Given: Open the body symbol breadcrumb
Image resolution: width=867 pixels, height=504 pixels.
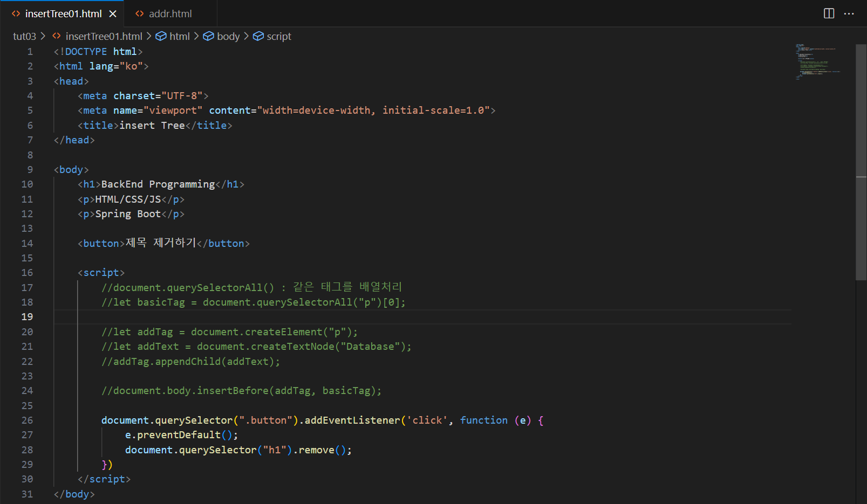Looking at the screenshot, I should pos(228,36).
